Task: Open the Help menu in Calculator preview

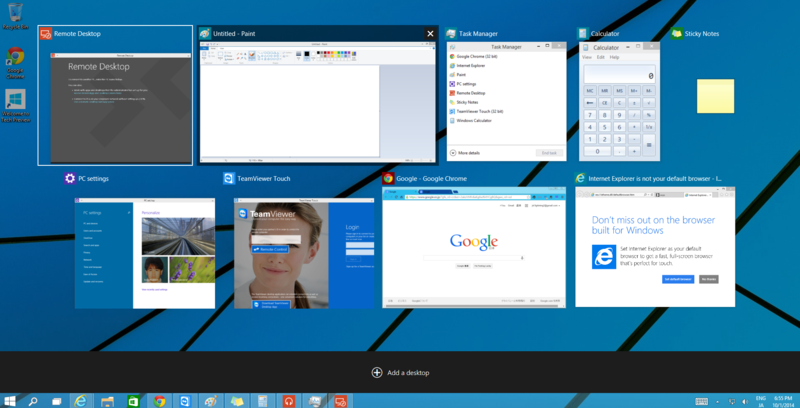Action: click(x=614, y=57)
